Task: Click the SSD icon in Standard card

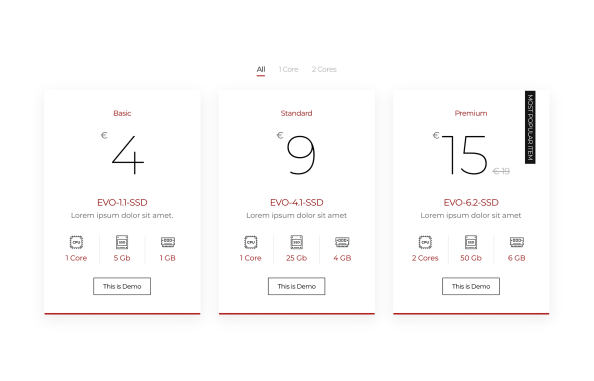Action: (297, 242)
